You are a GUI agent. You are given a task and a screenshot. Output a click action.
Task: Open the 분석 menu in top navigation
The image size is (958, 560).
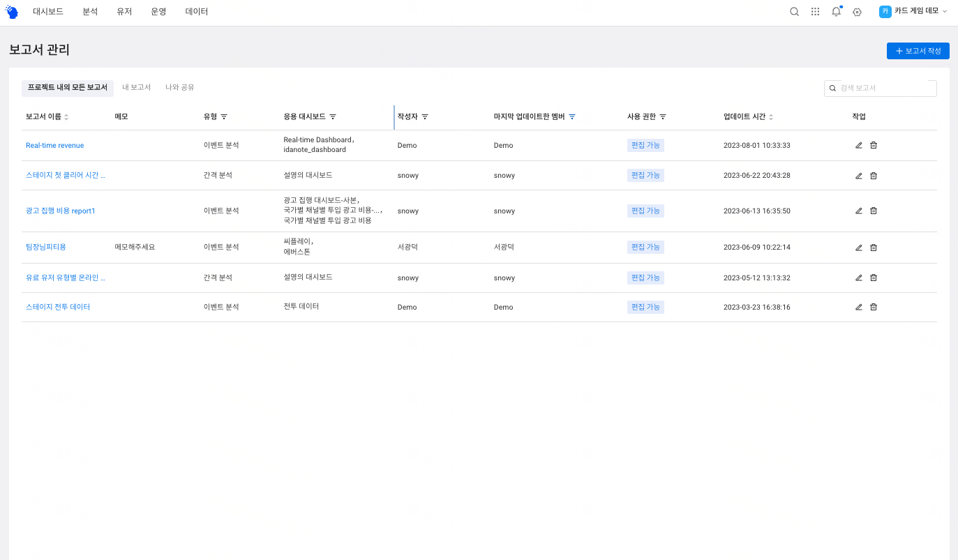click(89, 11)
